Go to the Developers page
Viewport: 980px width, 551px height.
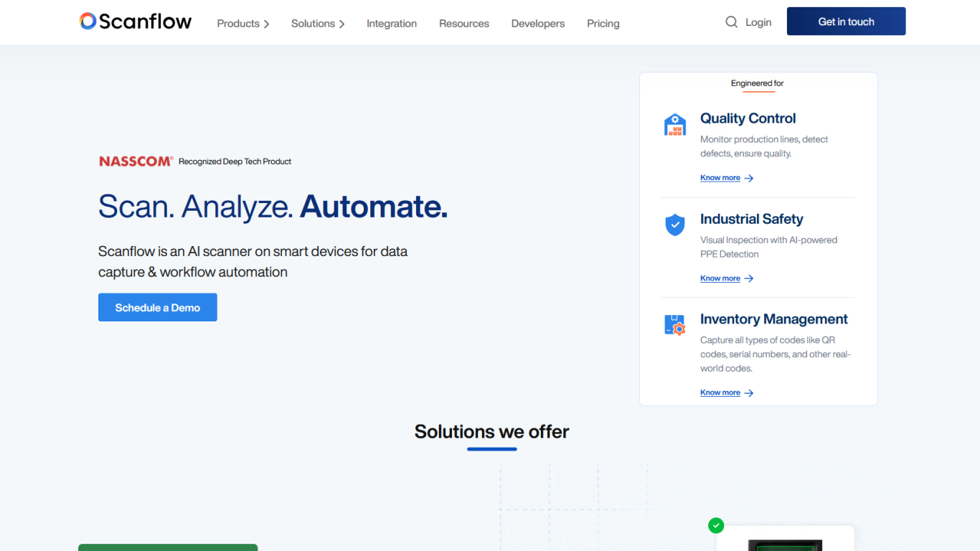click(537, 24)
